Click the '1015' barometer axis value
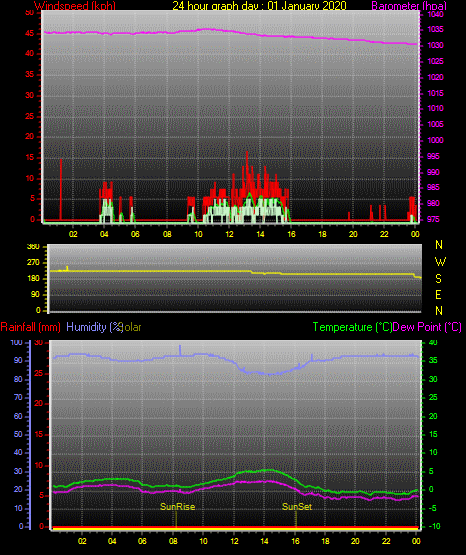This screenshot has width=466, height=555. click(x=435, y=93)
